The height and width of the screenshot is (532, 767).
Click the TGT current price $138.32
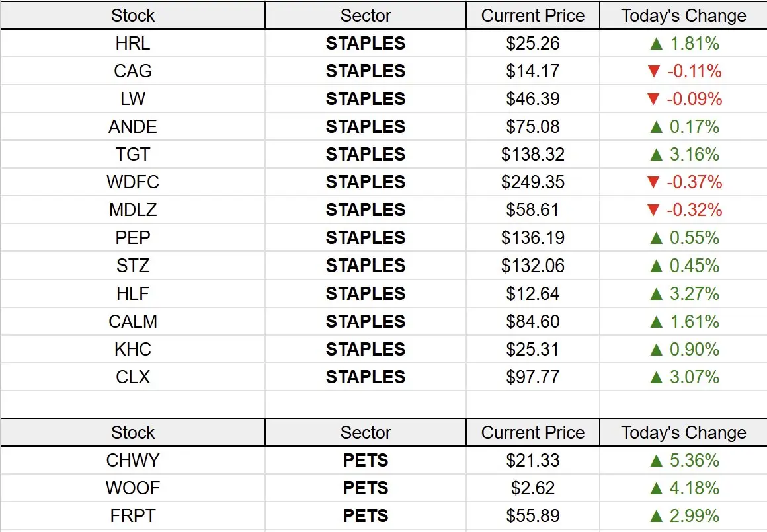tap(533, 155)
